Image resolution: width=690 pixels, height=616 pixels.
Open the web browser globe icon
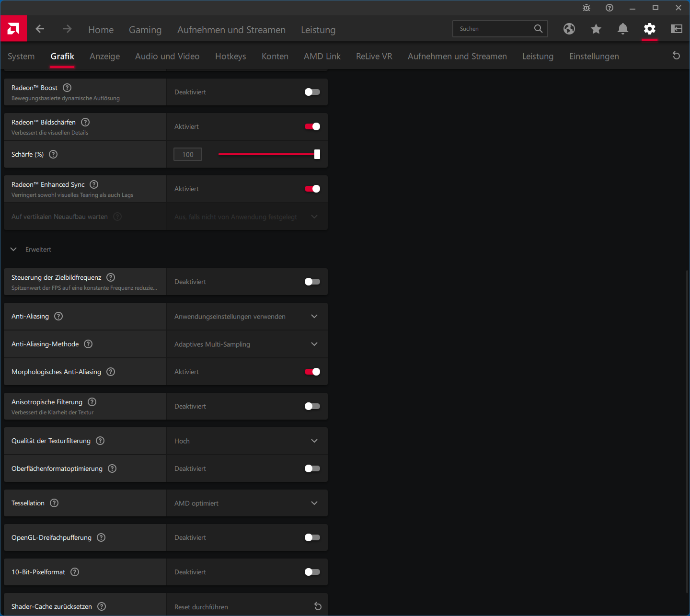point(569,29)
